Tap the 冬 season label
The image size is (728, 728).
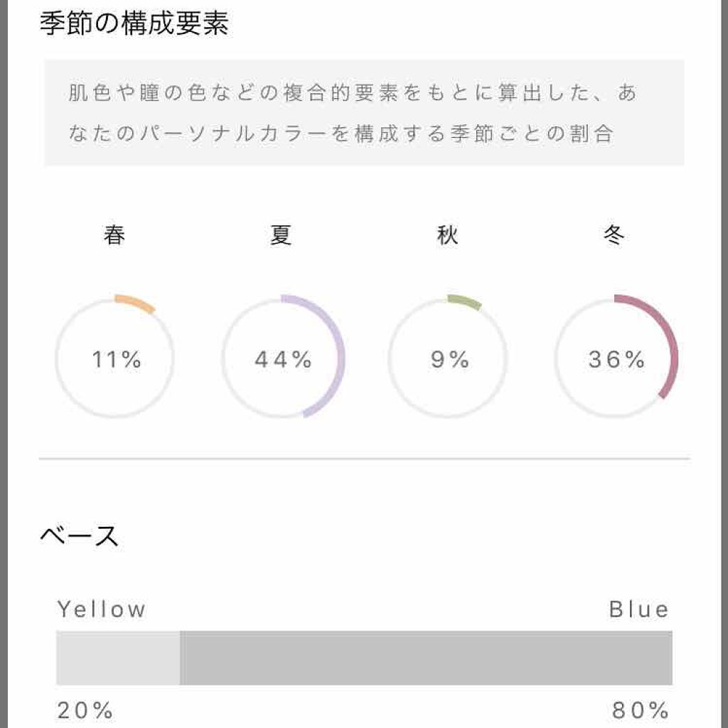614,235
